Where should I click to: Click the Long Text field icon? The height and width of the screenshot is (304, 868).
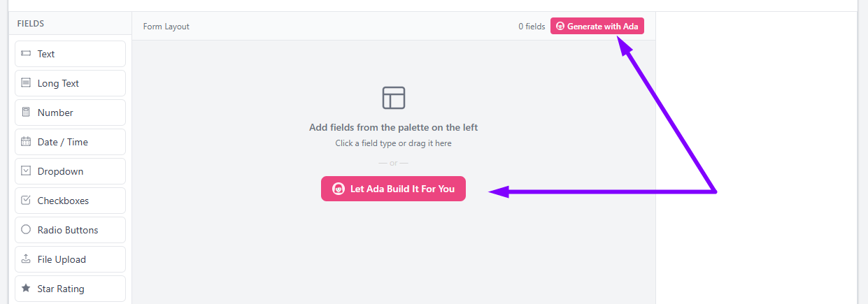[x=26, y=83]
